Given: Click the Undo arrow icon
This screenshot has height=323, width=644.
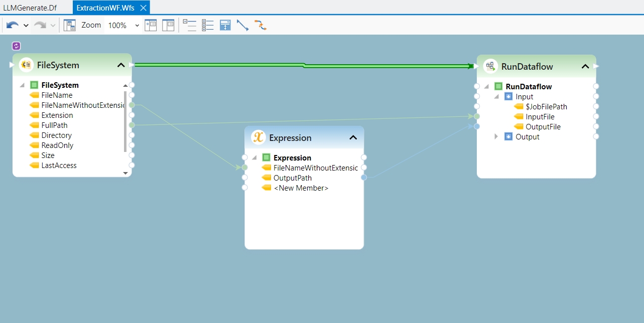Looking at the screenshot, I should click(x=13, y=25).
